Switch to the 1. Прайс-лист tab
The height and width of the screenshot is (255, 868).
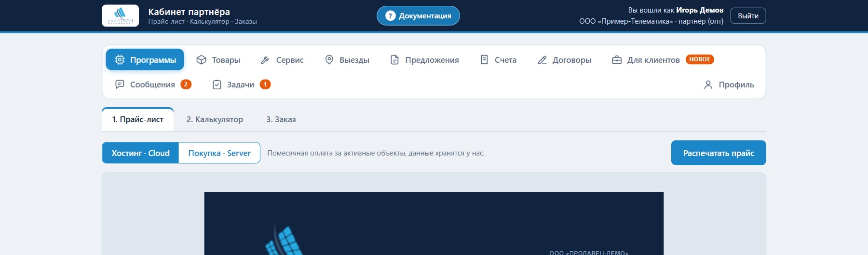click(138, 119)
